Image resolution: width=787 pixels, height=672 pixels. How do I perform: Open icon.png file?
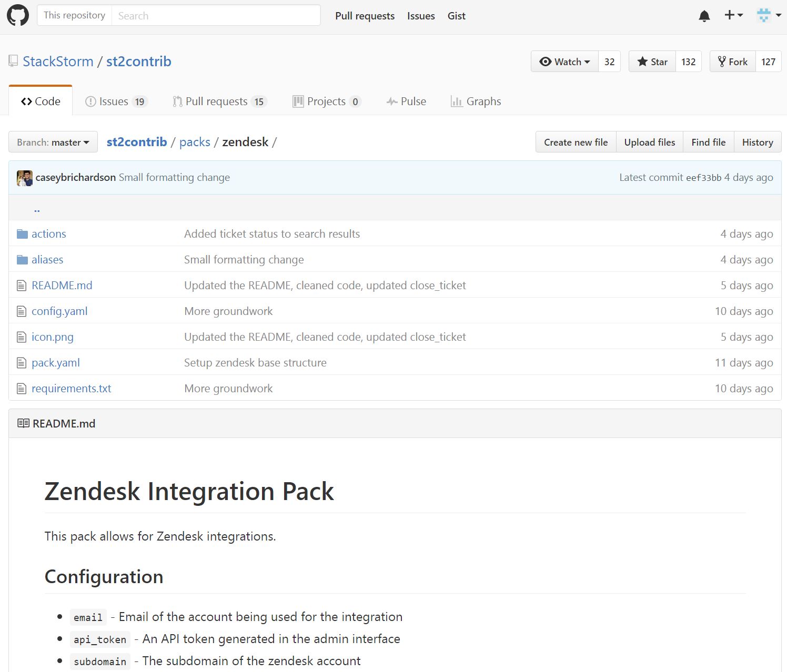click(53, 337)
